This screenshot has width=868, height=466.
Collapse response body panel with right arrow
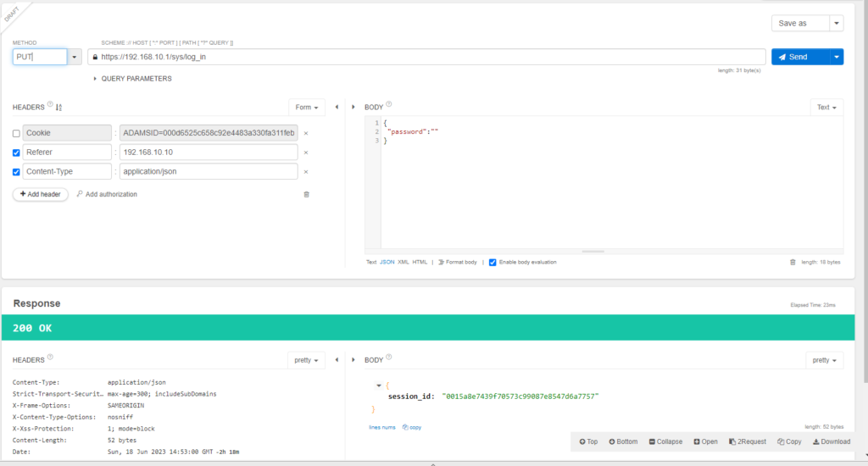[353, 360]
